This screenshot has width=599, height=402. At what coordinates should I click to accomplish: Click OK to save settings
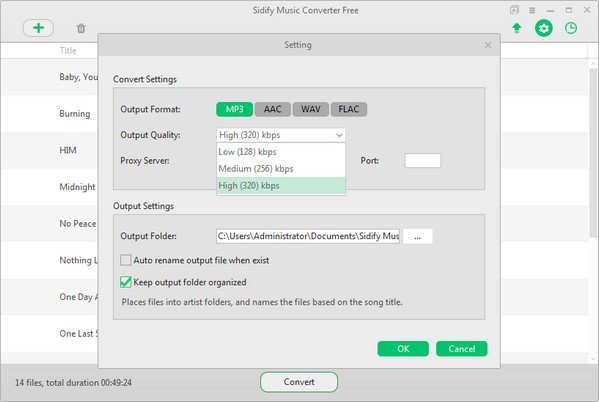coord(403,349)
